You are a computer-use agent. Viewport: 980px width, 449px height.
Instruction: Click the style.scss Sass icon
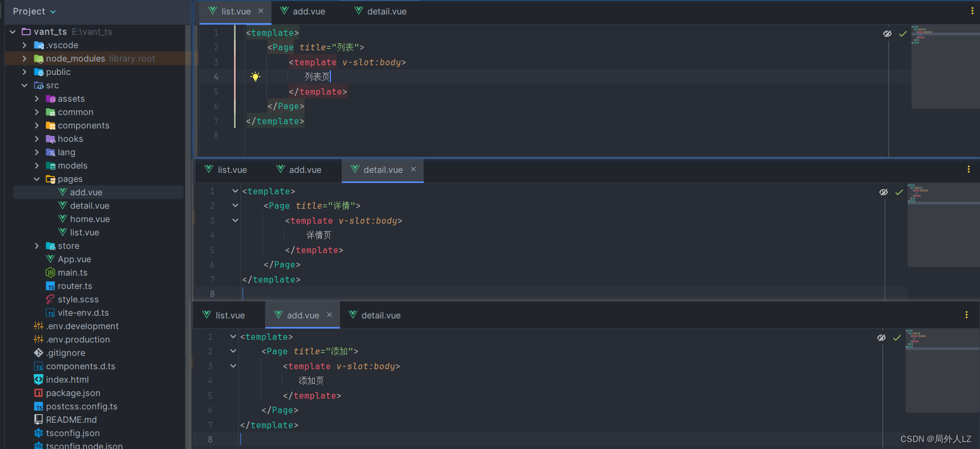tap(50, 299)
